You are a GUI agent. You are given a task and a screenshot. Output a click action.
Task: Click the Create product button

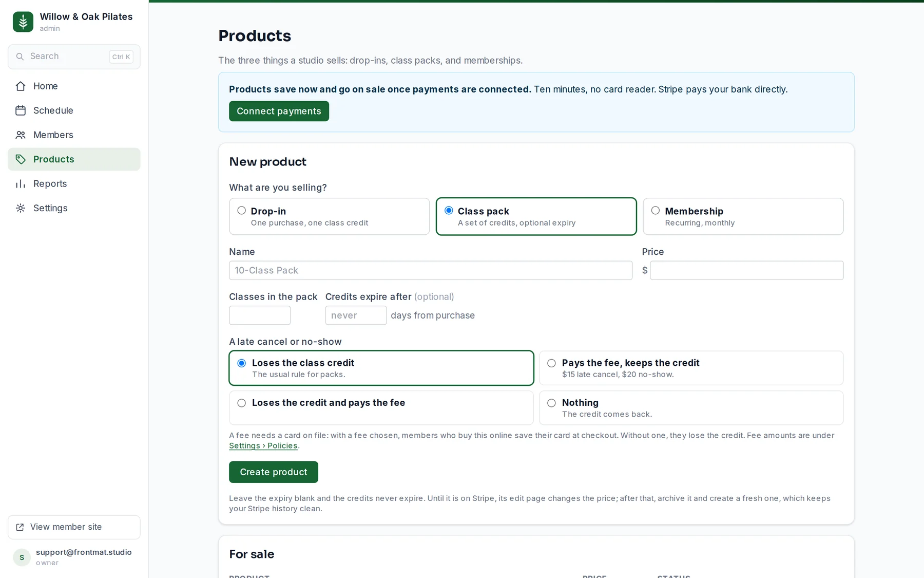274,472
